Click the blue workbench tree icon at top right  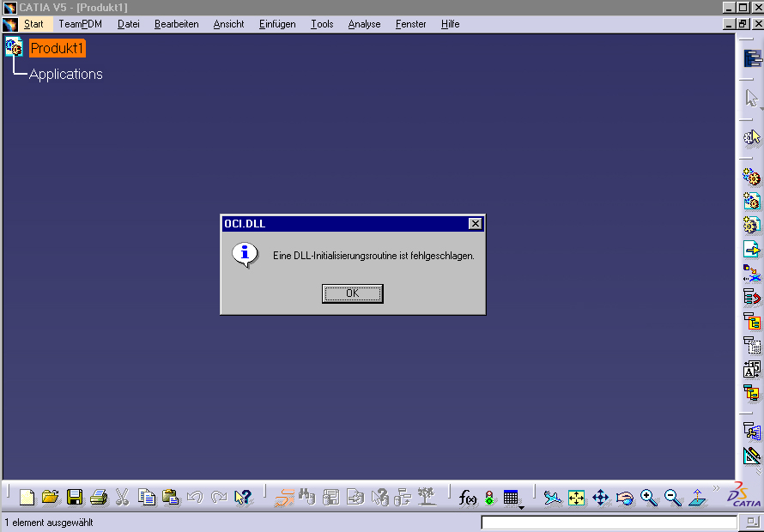(x=753, y=58)
